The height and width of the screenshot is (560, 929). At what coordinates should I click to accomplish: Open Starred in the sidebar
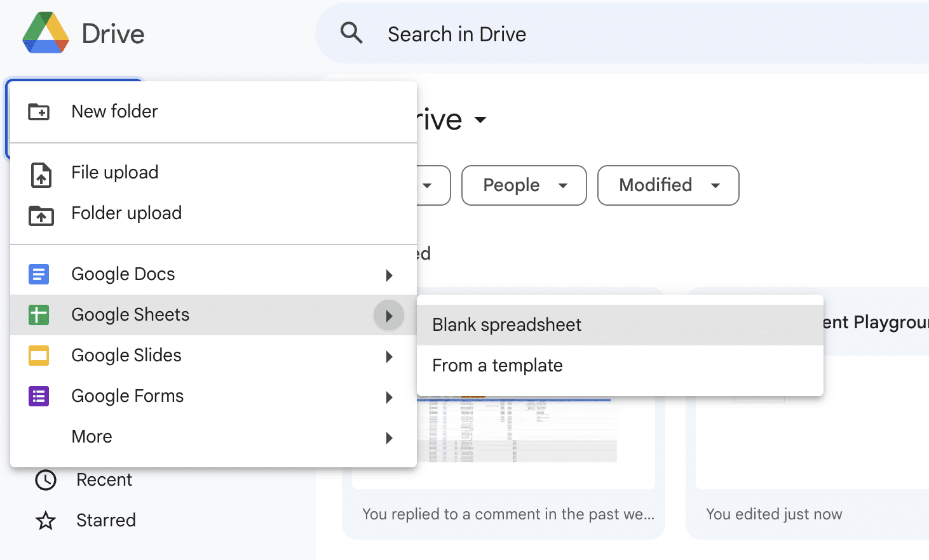tap(105, 521)
